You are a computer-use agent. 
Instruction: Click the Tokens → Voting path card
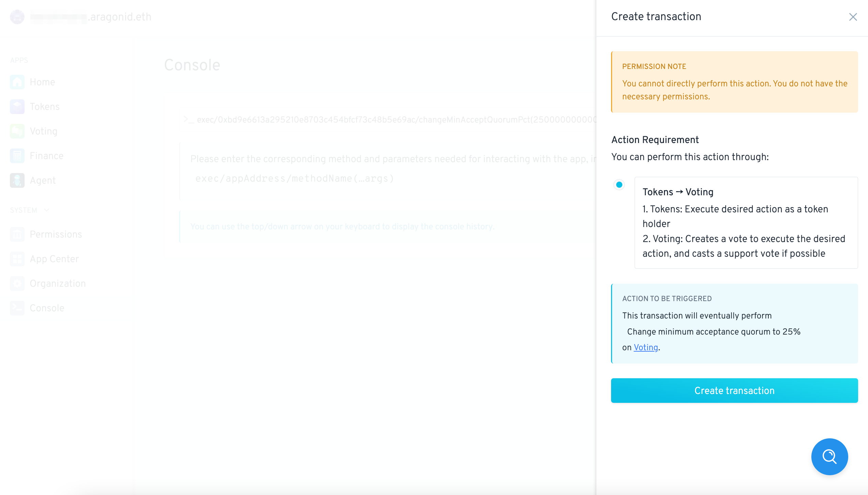point(746,223)
